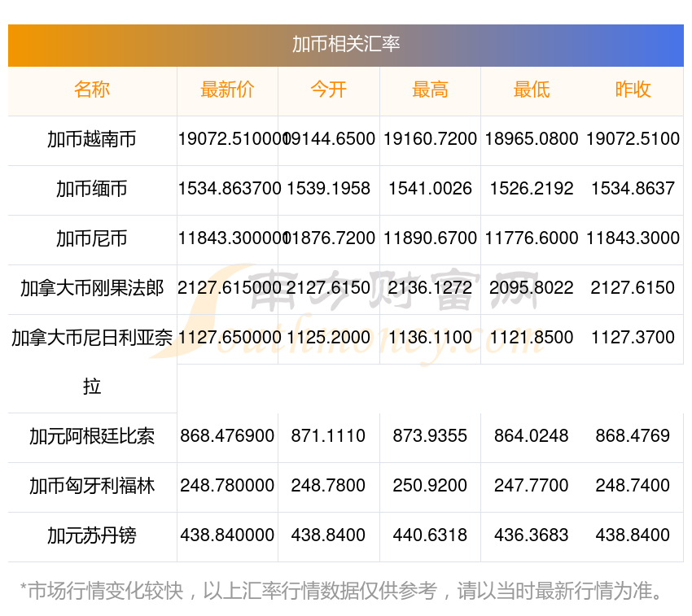This screenshot has height=616, width=692.
Task: Click the value 864.0248
Action: tap(532, 436)
